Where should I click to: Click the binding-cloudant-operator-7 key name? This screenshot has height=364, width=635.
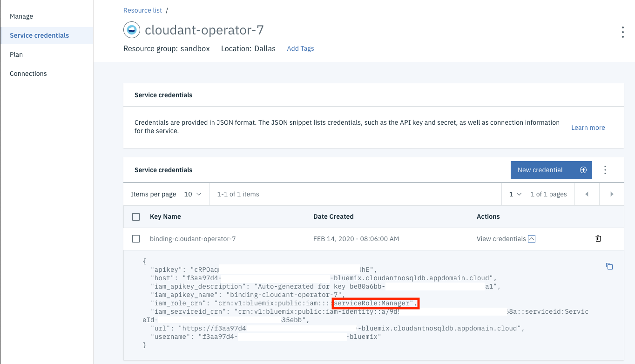(x=193, y=239)
